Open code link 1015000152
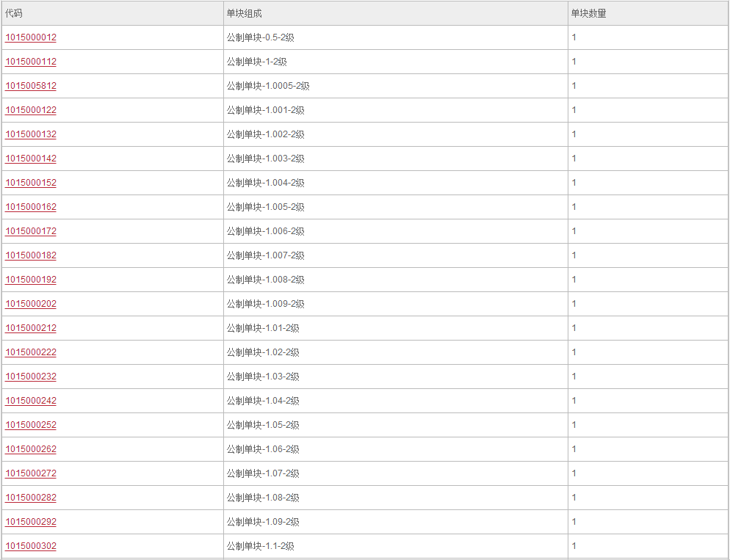Screen dimensions: 730x560 [31, 182]
